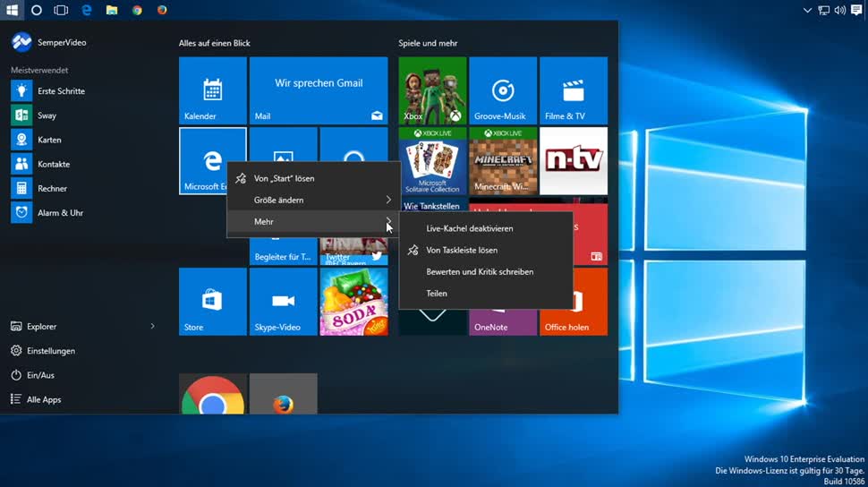Choose 'Teilen' in submenu

click(x=486, y=293)
